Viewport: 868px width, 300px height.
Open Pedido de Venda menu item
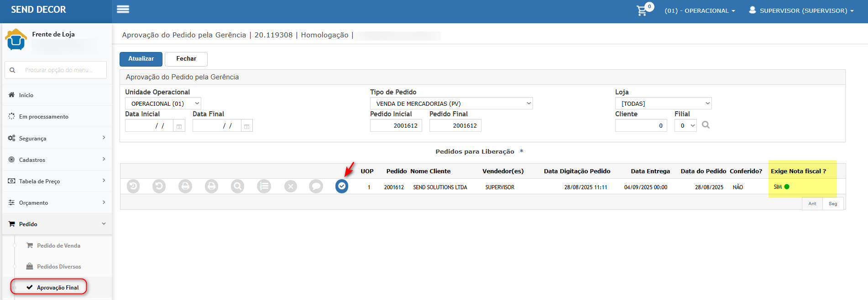click(x=58, y=245)
